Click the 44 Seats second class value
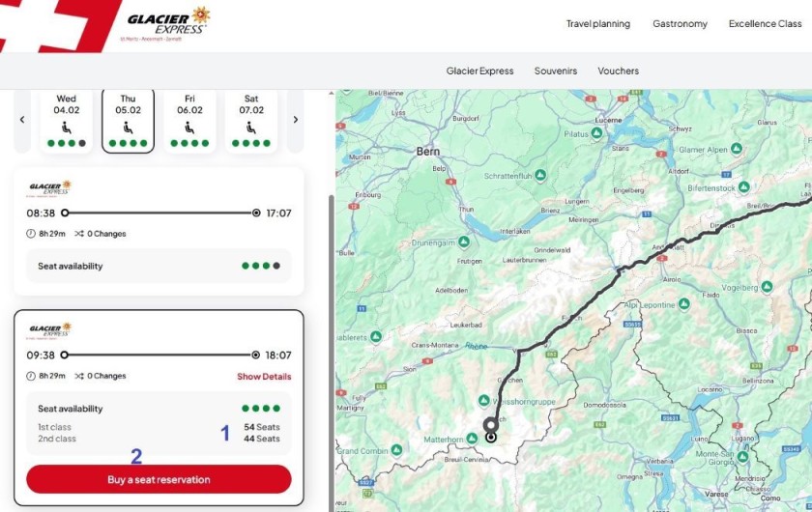 262,439
